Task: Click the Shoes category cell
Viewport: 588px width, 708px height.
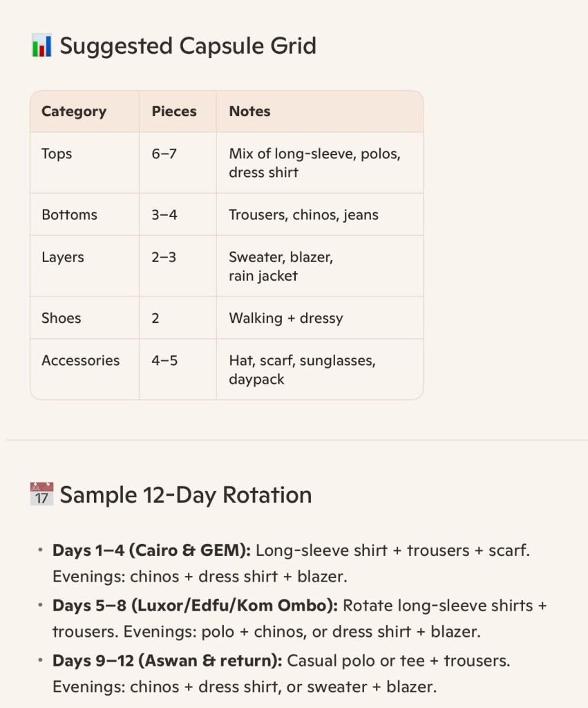Action: (61, 318)
